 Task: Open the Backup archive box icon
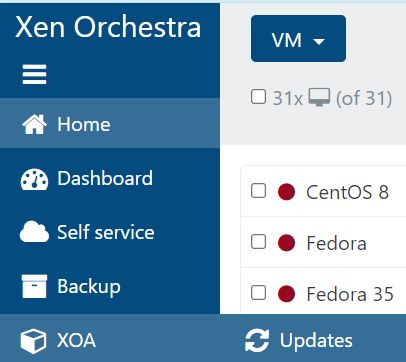coord(34,286)
